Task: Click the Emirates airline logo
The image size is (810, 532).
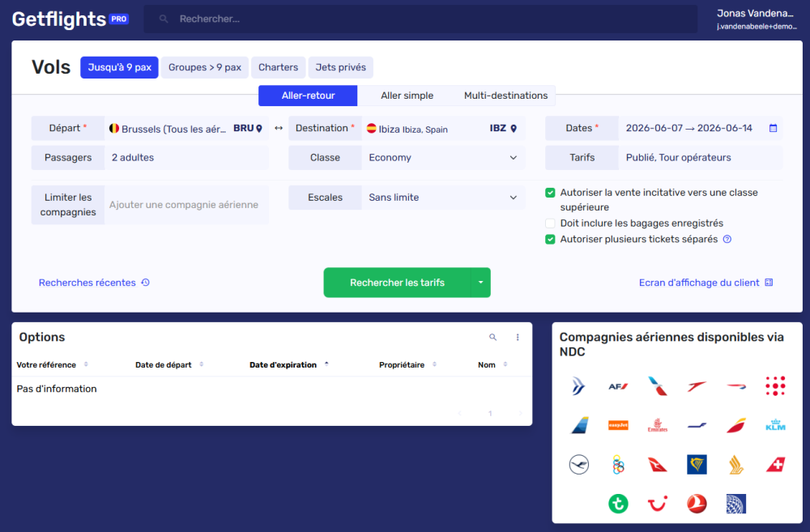Action: [x=657, y=425]
